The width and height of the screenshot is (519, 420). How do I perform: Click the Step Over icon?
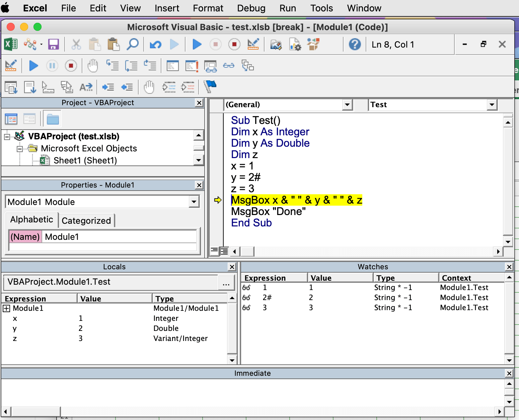131,66
